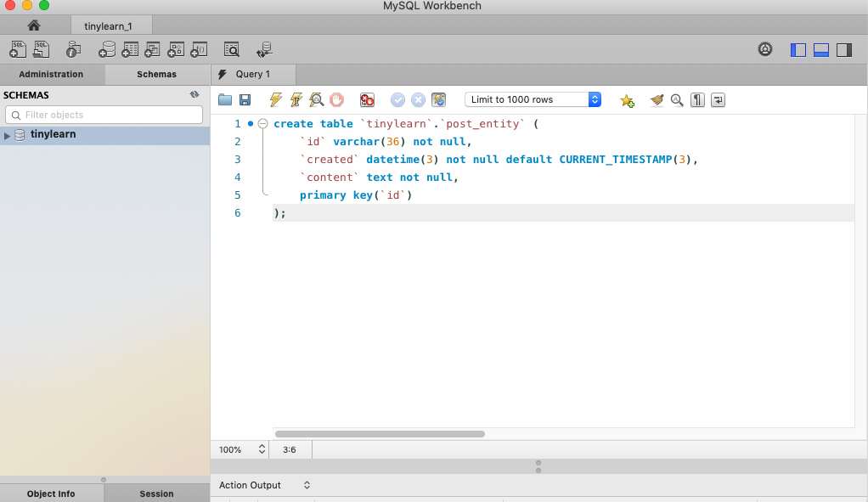Create a new function icon
Viewport: 868px width, 502px height.
(x=199, y=50)
